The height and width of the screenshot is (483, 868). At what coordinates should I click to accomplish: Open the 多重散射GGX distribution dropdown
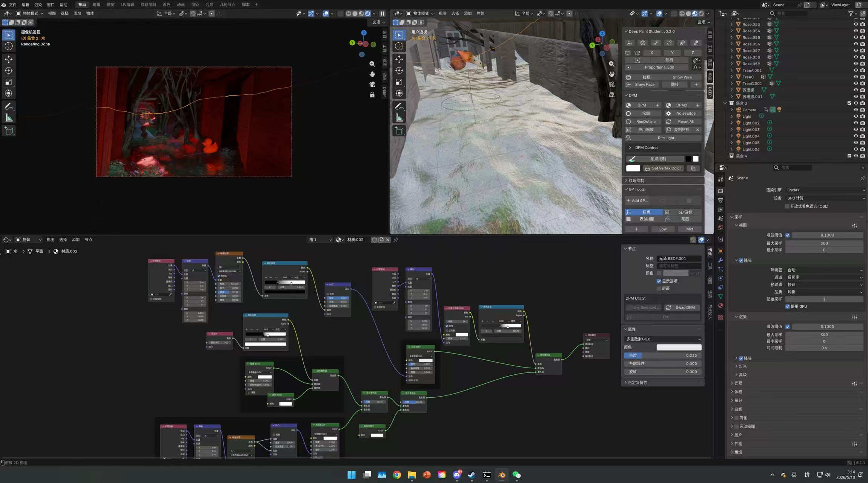[663, 339]
